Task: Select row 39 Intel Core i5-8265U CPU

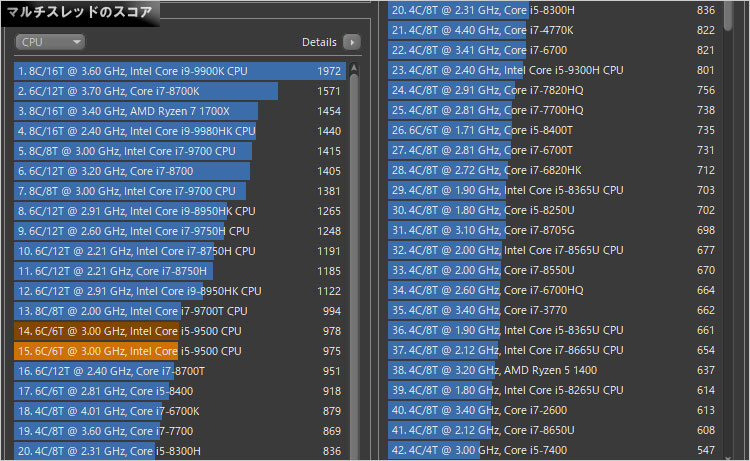Action: click(554, 391)
